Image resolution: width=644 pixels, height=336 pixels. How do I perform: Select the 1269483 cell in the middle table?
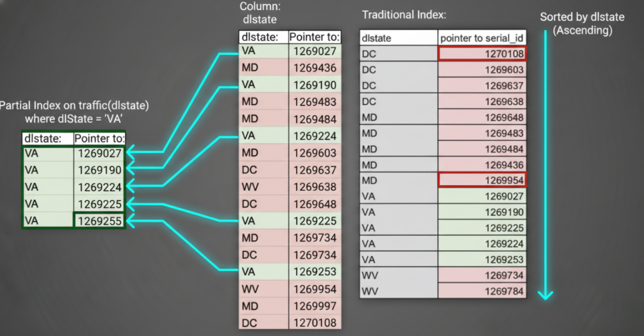click(314, 102)
